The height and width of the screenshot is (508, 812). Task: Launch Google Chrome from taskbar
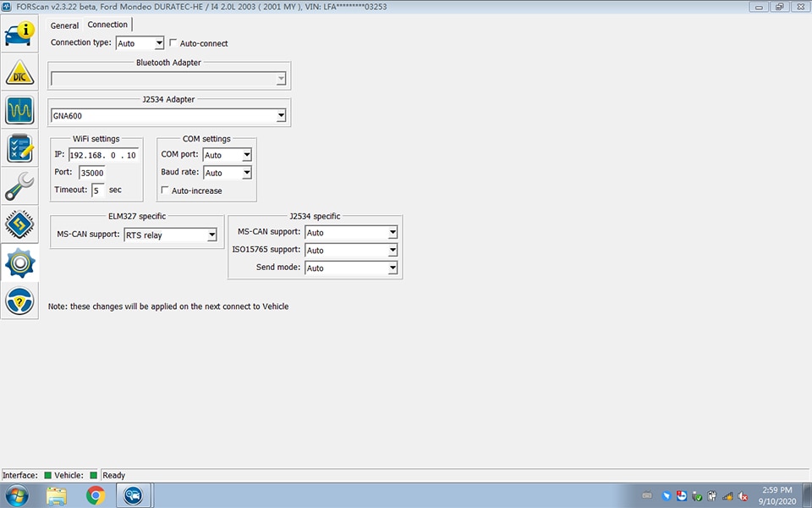click(96, 495)
